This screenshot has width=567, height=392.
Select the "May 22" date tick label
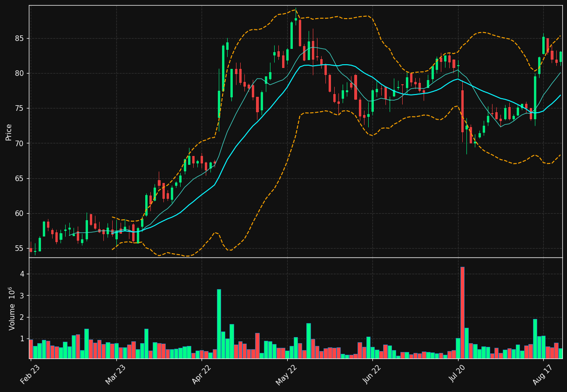coord(285,375)
